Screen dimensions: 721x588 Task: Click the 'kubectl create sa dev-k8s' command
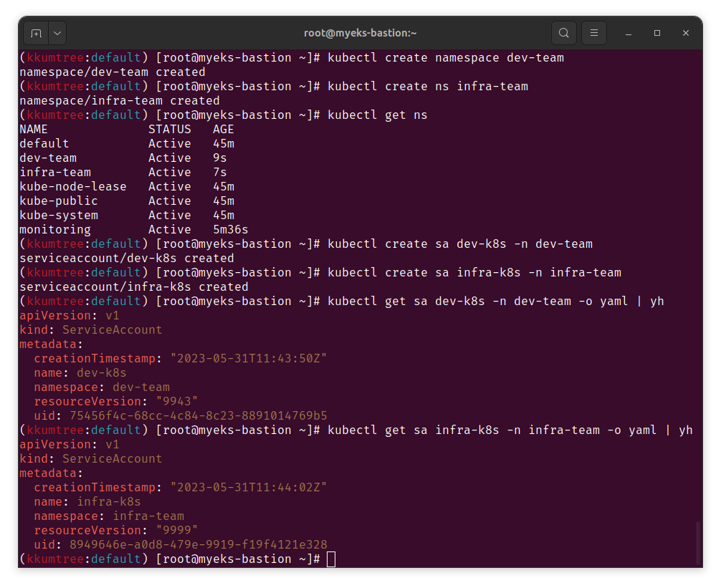(460, 244)
